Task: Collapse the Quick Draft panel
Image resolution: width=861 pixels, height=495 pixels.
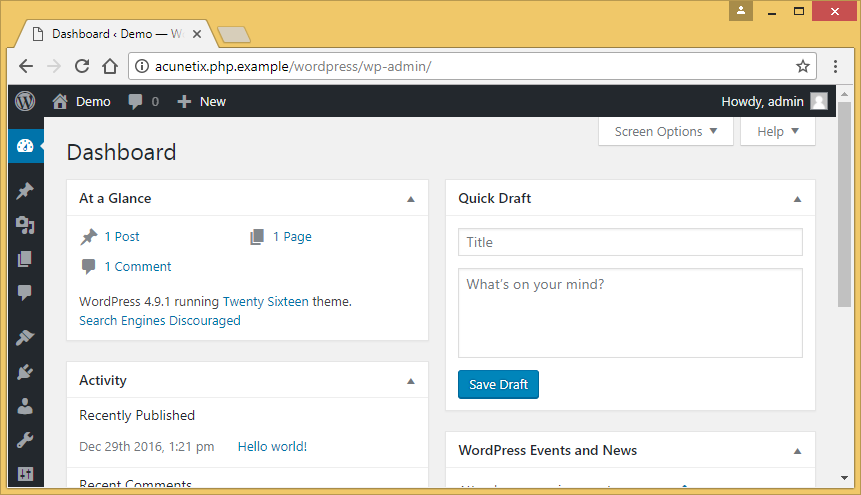Action: tap(797, 199)
